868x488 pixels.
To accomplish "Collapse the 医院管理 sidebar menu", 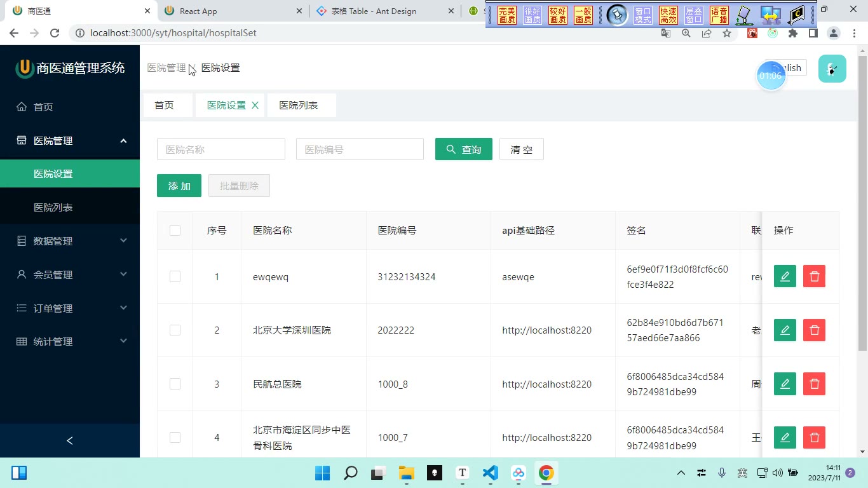I will (70, 140).
